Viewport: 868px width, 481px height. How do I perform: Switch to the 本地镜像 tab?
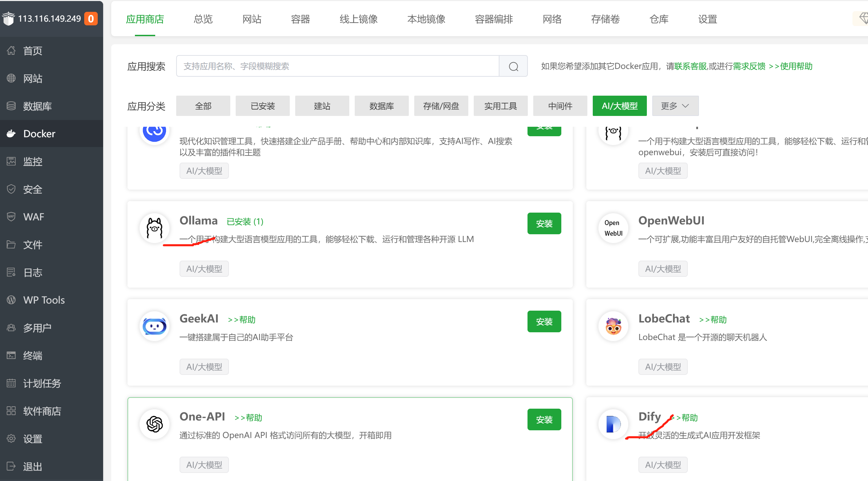pos(426,19)
